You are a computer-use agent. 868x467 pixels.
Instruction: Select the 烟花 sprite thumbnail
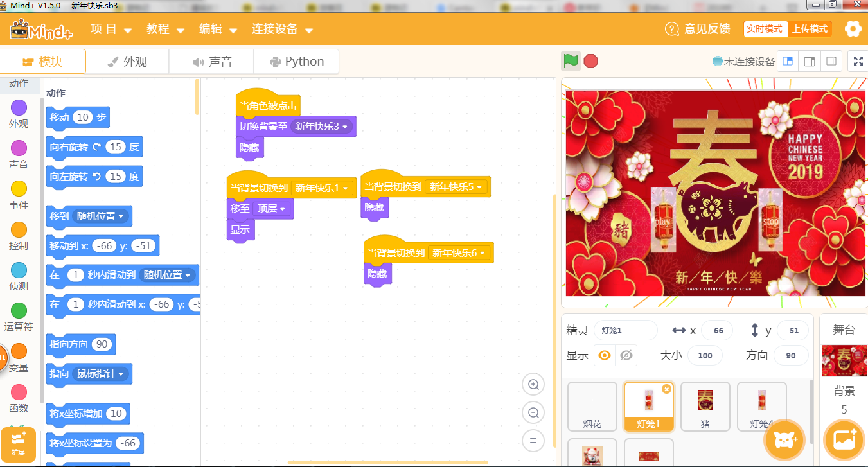(592, 407)
